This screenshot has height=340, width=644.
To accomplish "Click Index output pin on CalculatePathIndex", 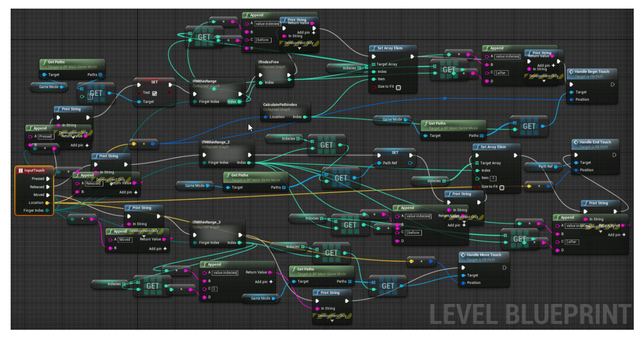I will pos(304,117).
